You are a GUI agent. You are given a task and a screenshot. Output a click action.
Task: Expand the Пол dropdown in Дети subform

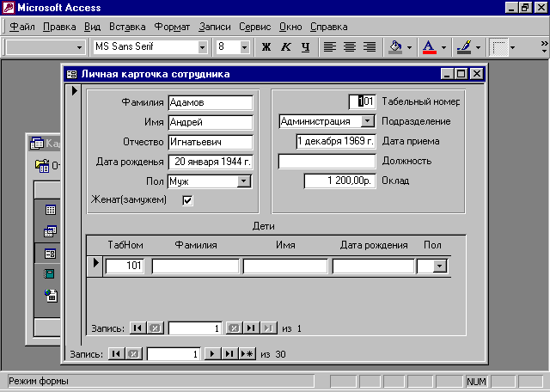[x=439, y=266]
